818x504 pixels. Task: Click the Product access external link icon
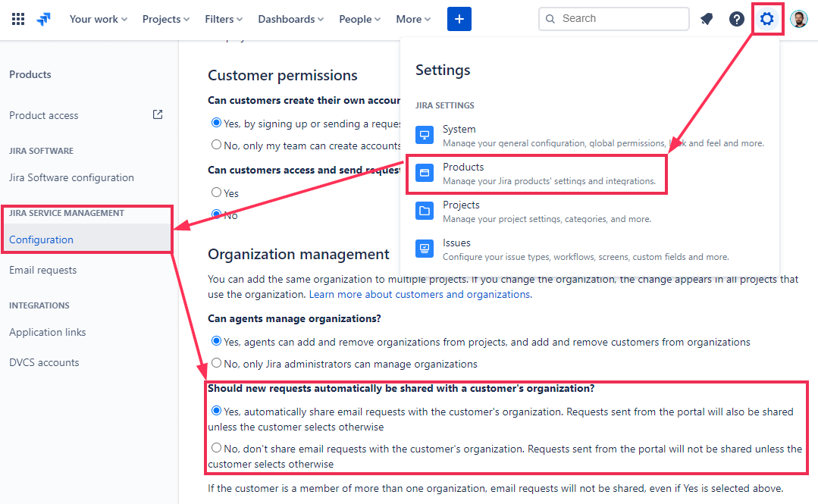(158, 115)
